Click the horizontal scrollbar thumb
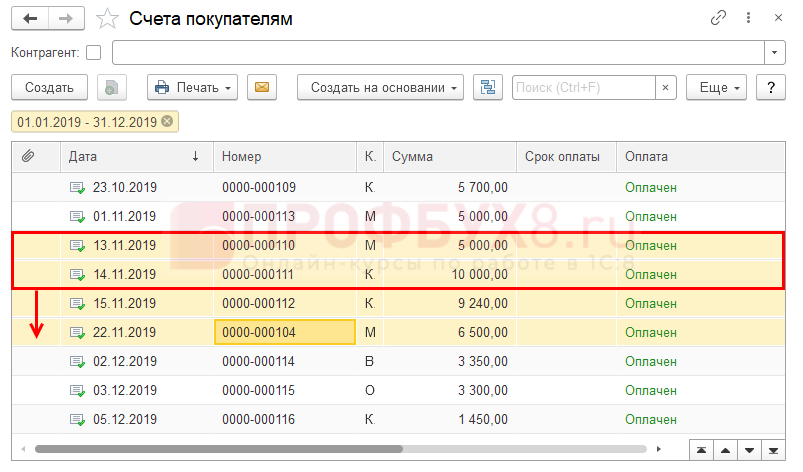 click(218, 449)
